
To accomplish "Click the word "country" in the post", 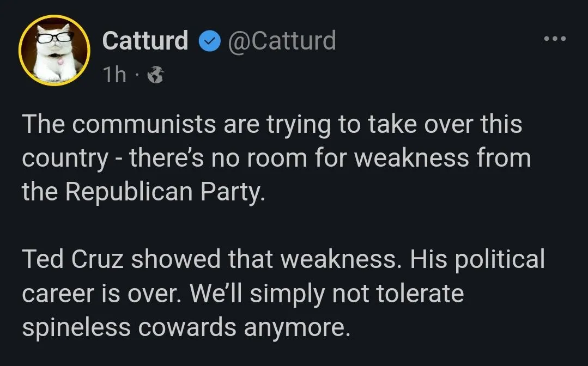I will (65, 158).
